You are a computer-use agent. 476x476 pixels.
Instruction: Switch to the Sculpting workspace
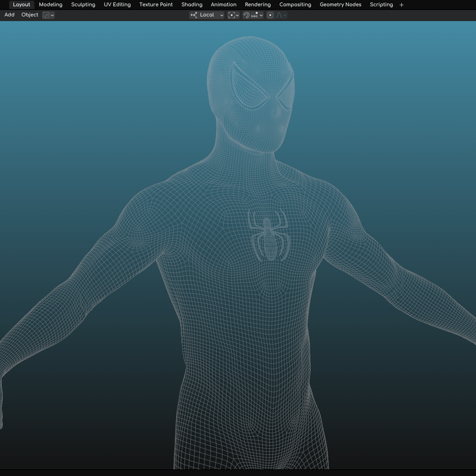click(x=83, y=5)
